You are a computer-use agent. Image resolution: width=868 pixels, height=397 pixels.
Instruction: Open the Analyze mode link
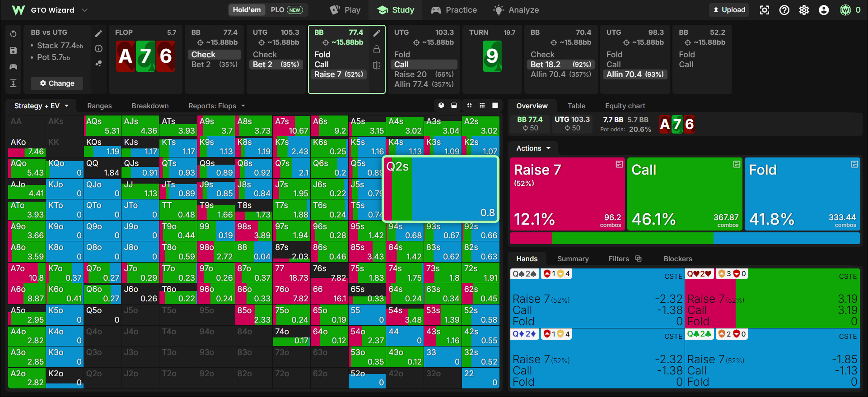516,10
